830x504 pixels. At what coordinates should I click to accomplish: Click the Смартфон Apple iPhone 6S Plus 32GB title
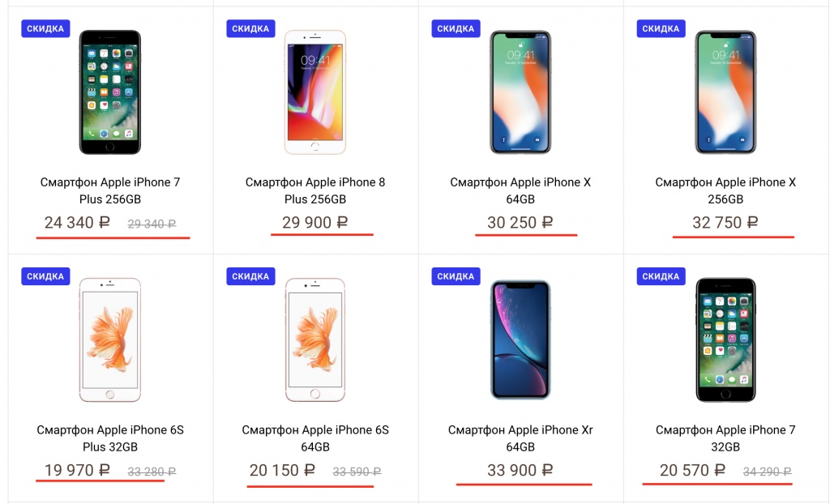(110, 438)
